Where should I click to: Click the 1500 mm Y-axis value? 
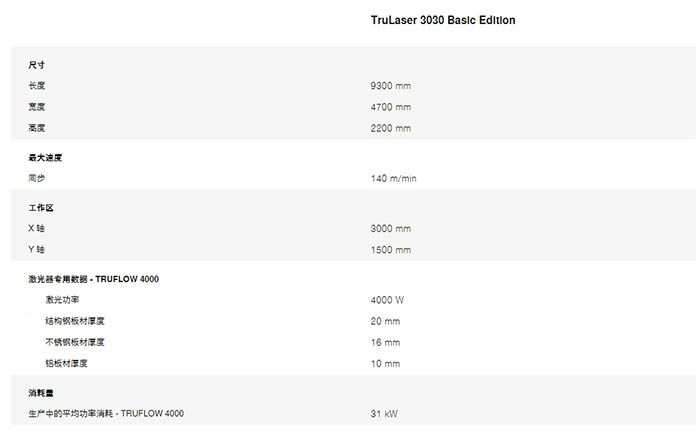tap(390, 250)
